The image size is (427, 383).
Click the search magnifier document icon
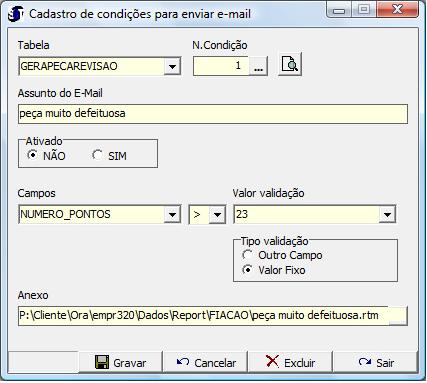point(290,64)
